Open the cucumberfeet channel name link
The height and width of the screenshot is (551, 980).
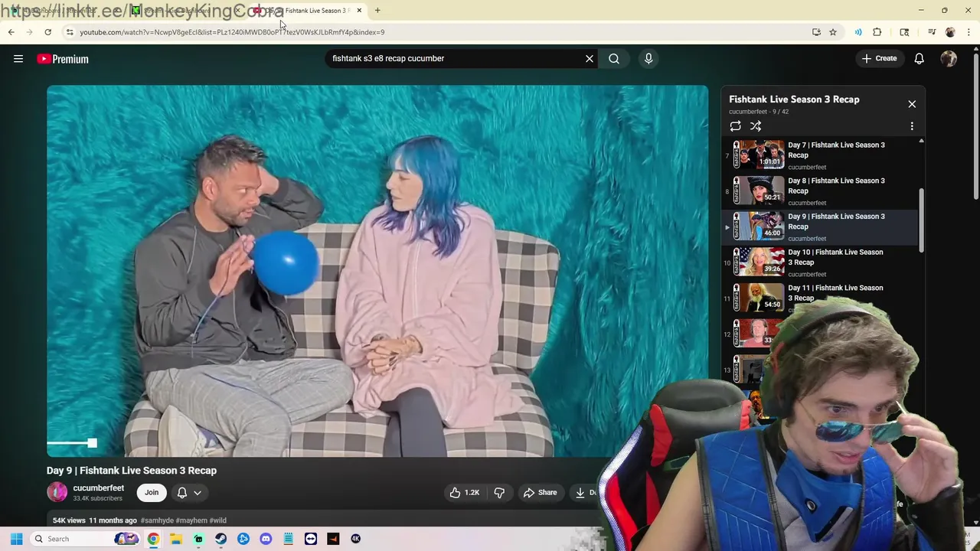(x=99, y=488)
